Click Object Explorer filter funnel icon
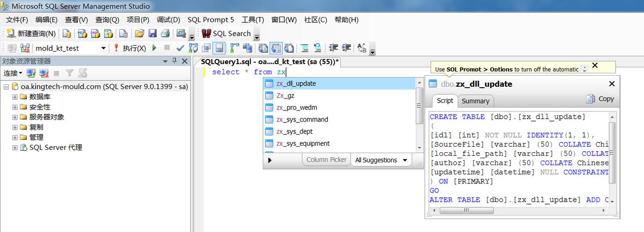Image resolution: width=644 pixels, height=232 pixels. click(x=70, y=73)
